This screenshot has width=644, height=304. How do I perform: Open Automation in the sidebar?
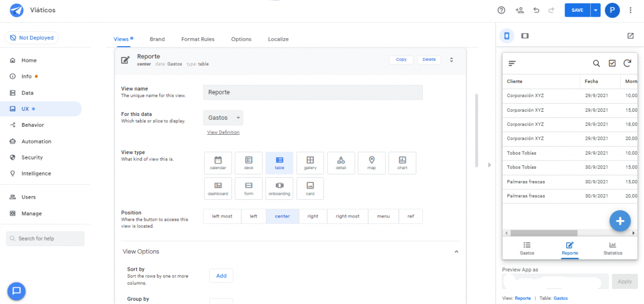click(36, 141)
